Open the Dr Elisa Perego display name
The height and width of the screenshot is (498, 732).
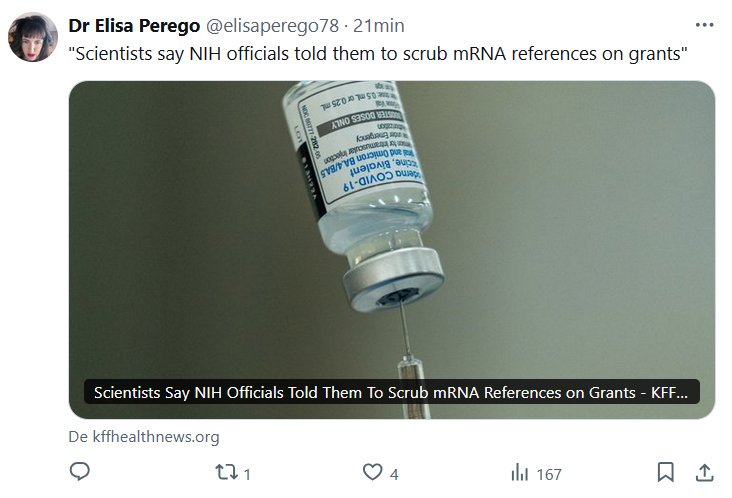point(133,24)
